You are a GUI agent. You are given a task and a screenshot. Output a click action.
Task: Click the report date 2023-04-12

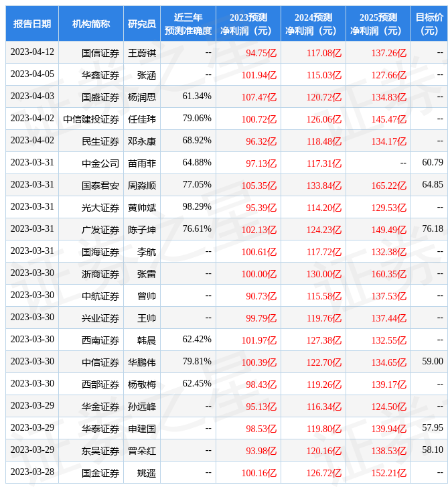32,52
